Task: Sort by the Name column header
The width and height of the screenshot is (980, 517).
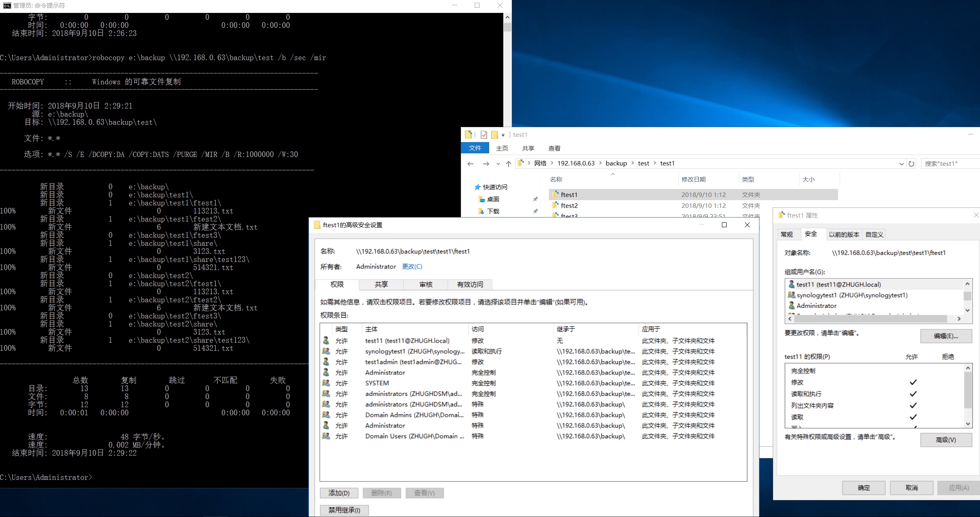Action: click(x=613, y=179)
